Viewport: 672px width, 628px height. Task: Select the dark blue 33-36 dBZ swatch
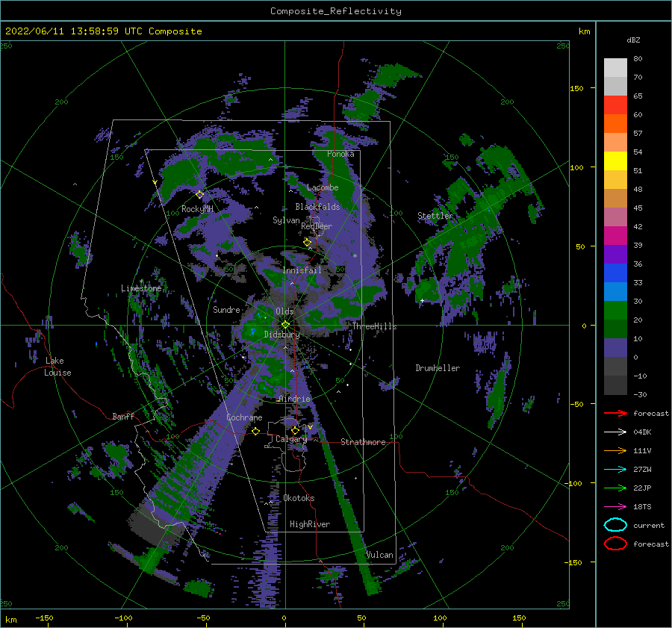point(615,273)
